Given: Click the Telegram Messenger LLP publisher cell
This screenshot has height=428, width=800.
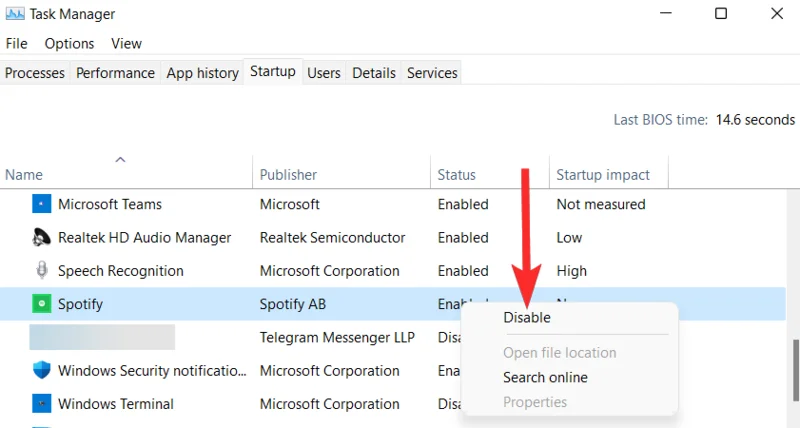Looking at the screenshot, I should coord(337,337).
